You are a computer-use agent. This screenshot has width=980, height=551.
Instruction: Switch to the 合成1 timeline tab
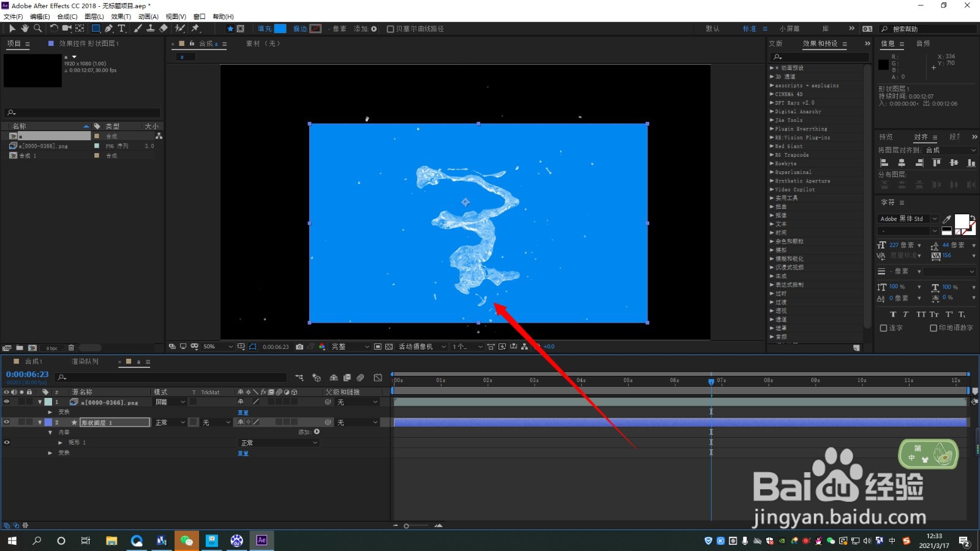click(x=34, y=362)
